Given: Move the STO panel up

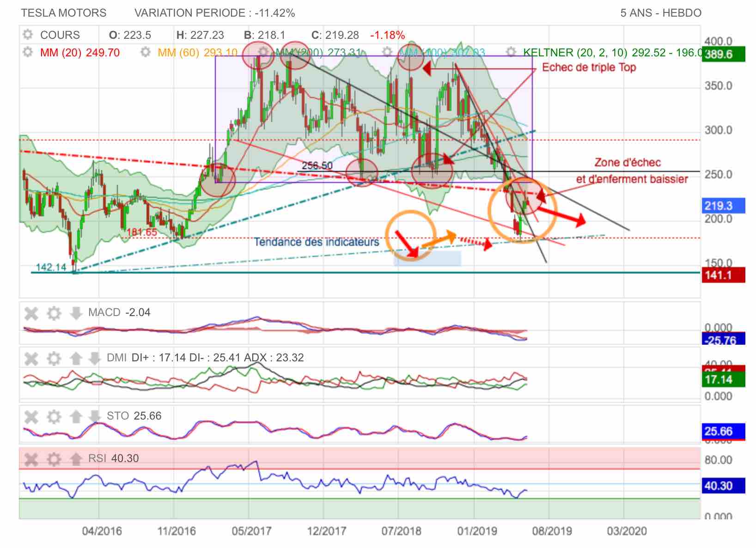Looking at the screenshot, I should [x=76, y=417].
